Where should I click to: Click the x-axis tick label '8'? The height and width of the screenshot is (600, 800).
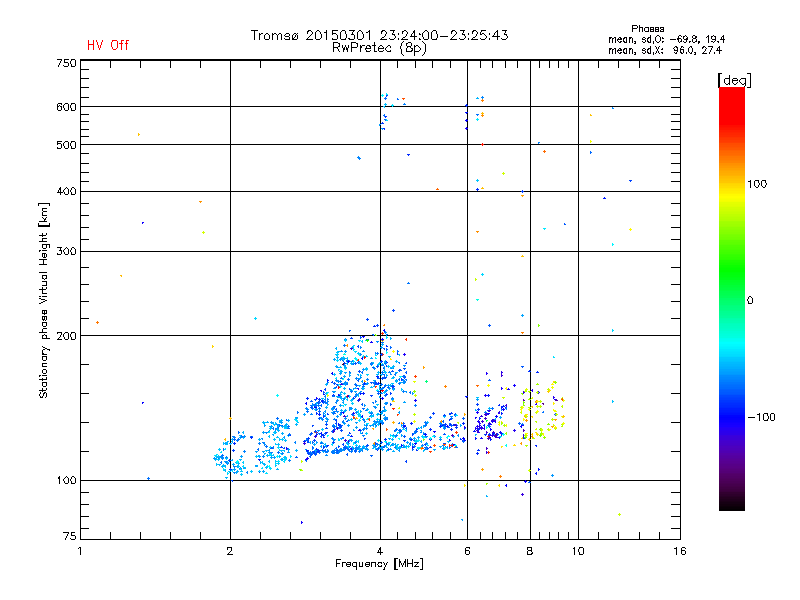coord(530,551)
